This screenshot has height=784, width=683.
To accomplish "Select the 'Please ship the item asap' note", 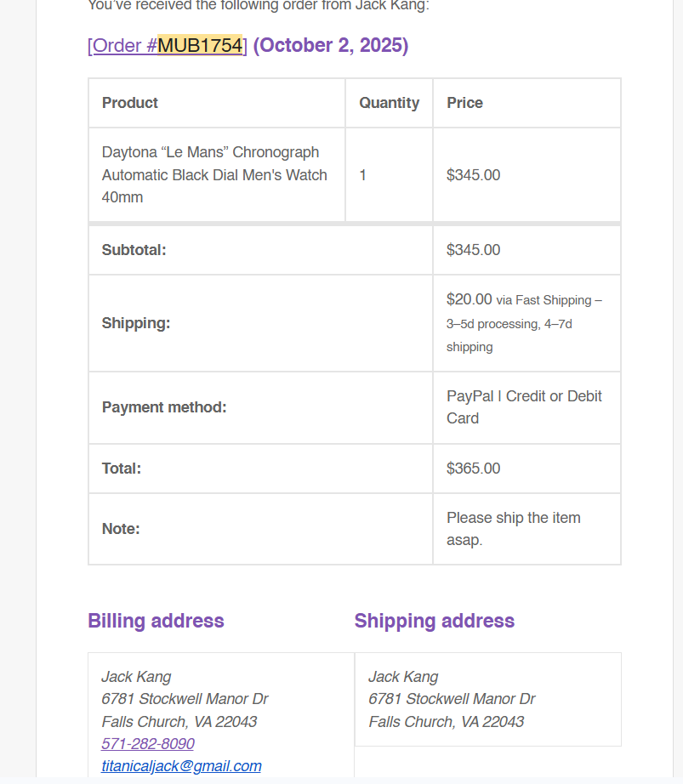I will point(513,529).
